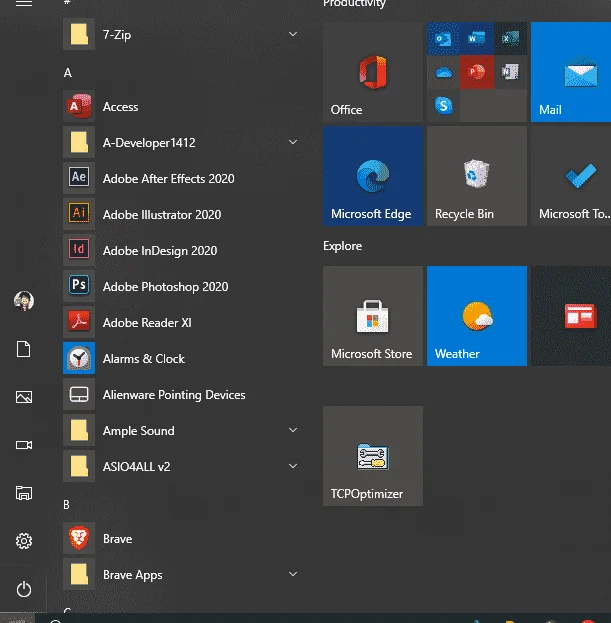This screenshot has width=611, height=623.
Task: Open the Weather tile
Action: (x=477, y=316)
